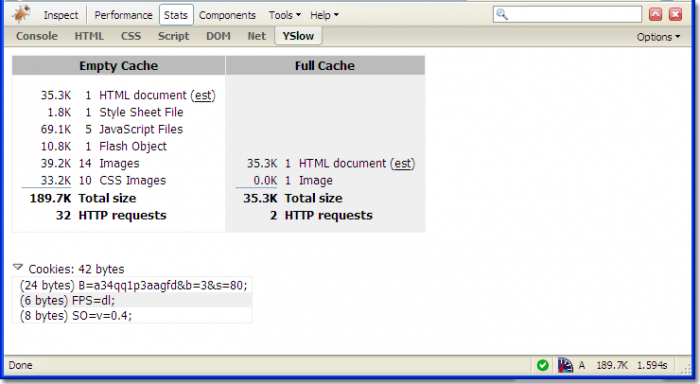700x384 pixels.
Task: Click '189.7K Total size' in Empty Cache
Action: pos(83,198)
